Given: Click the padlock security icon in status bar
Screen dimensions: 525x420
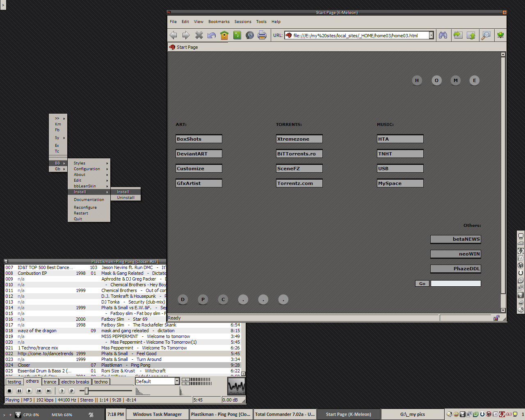Looking at the screenshot, I should pyautogui.click(x=496, y=318).
